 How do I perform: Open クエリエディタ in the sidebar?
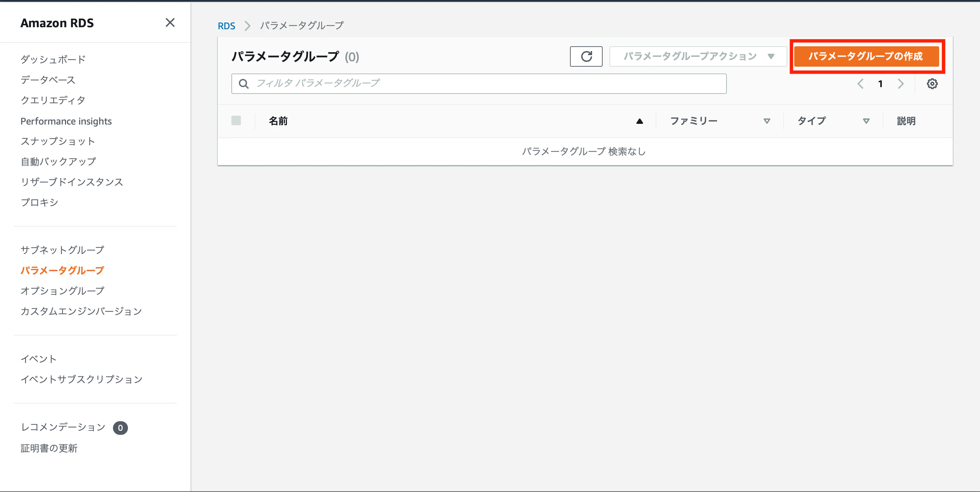(53, 100)
